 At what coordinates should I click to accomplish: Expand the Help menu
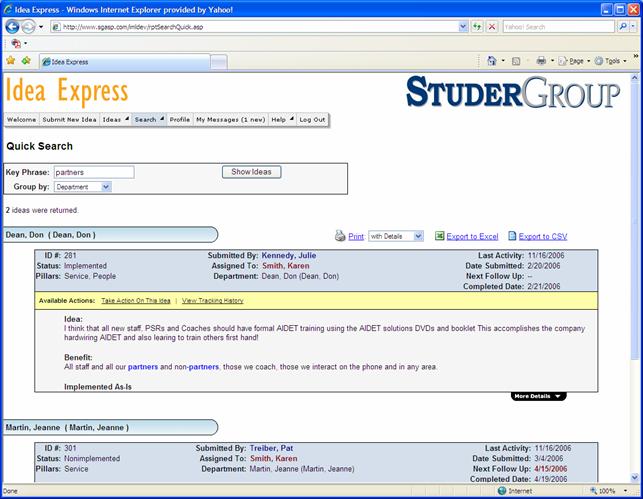tap(283, 119)
